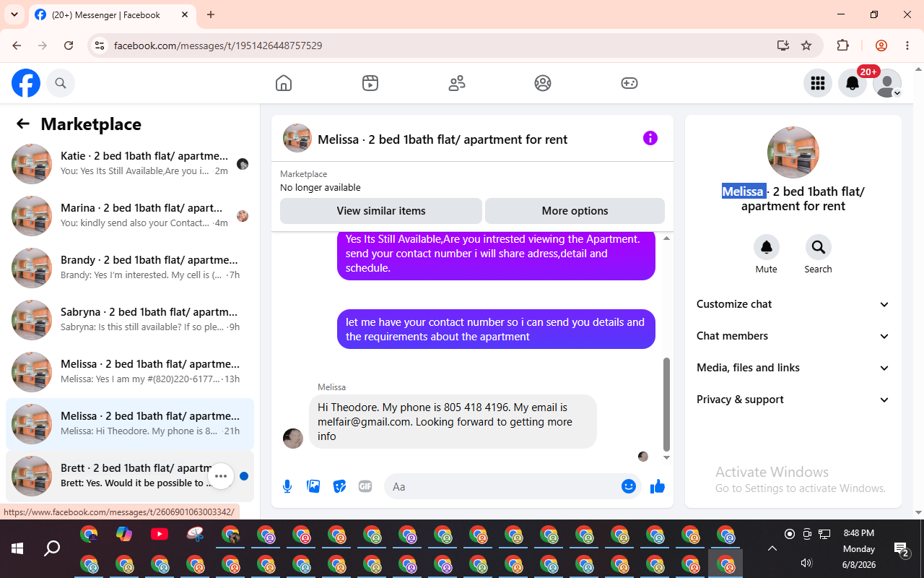Expand the Privacy & support section
This screenshot has width=924, height=578.
793,400
